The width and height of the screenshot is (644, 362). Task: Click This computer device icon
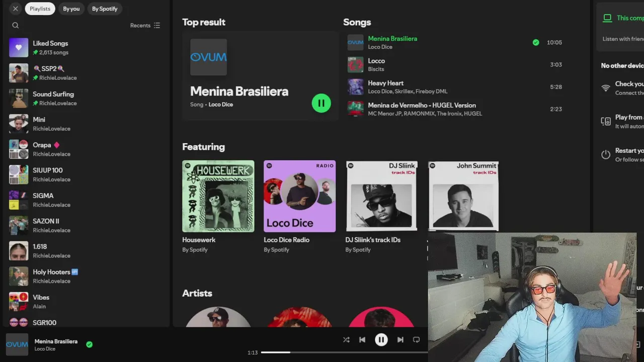tap(607, 18)
